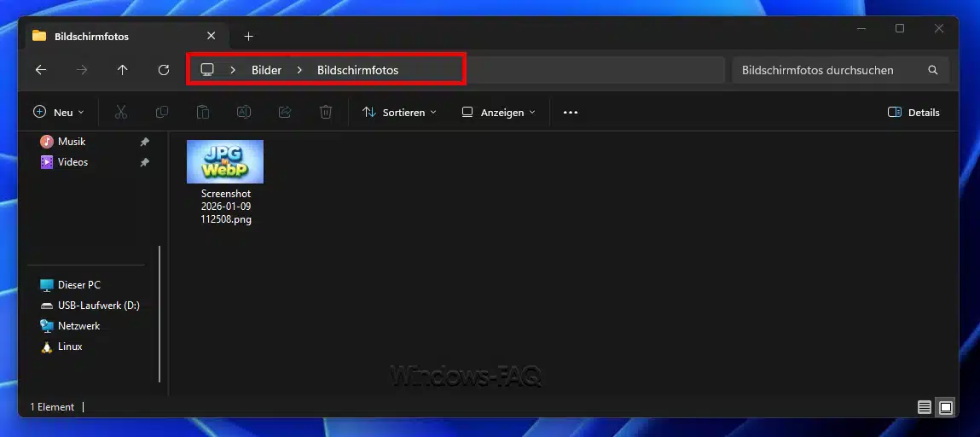
Task: Click the trash Delete icon
Action: (x=325, y=112)
